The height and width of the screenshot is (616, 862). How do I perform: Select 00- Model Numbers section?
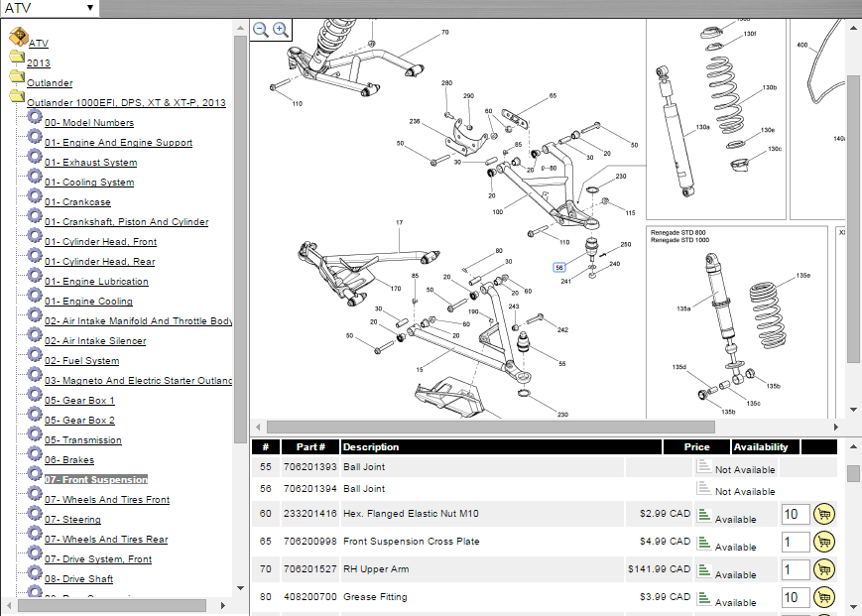89,123
